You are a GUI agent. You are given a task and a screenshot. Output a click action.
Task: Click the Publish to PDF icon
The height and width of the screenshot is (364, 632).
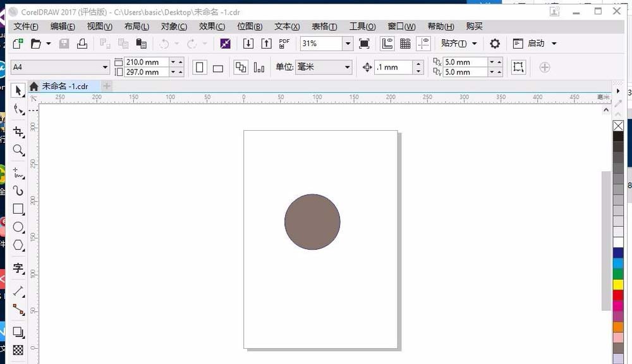pos(284,44)
